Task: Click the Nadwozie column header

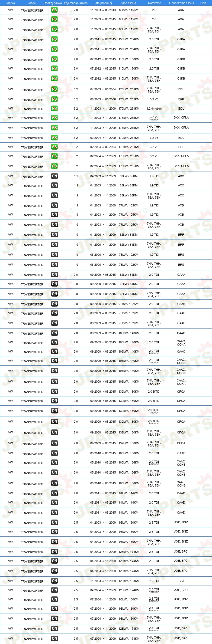Action: click(155, 3)
